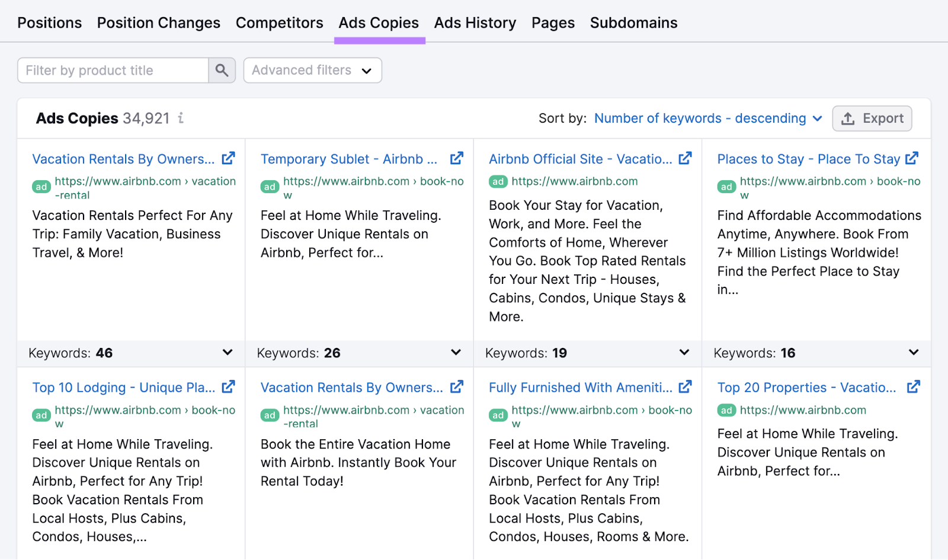948x560 pixels.
Task: Open external link icon for Airbnb Official Site
Action: tap(685, 158)
